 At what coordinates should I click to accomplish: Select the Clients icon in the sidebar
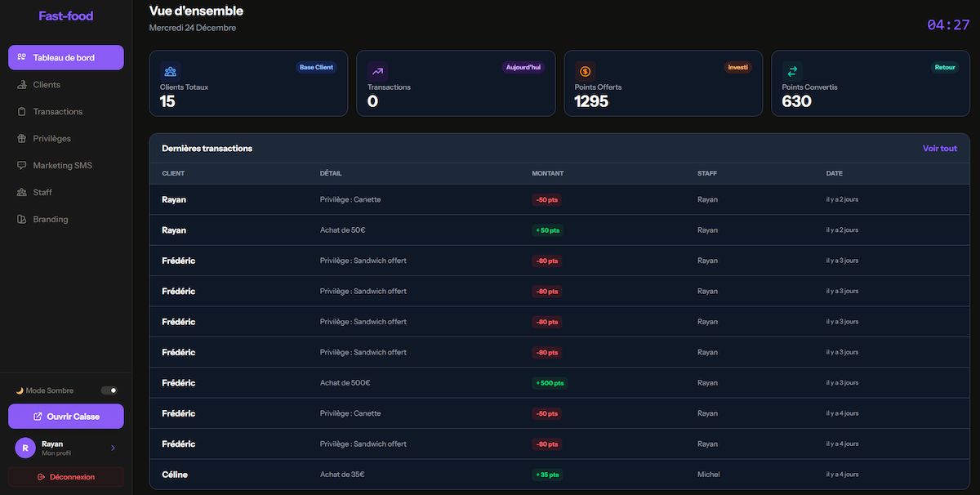click(20, 84)
